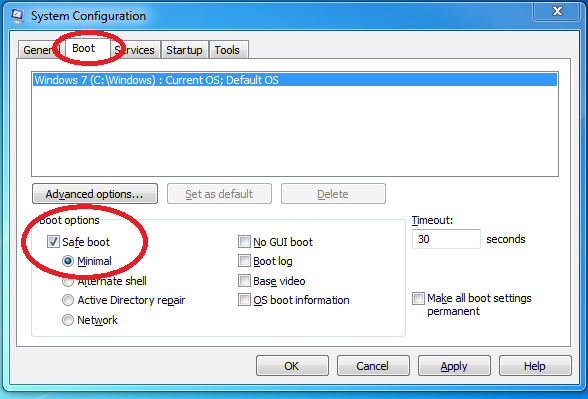Enable No GUI boot checkbox
Screen dimensions: 588x399
pos(244,242)
